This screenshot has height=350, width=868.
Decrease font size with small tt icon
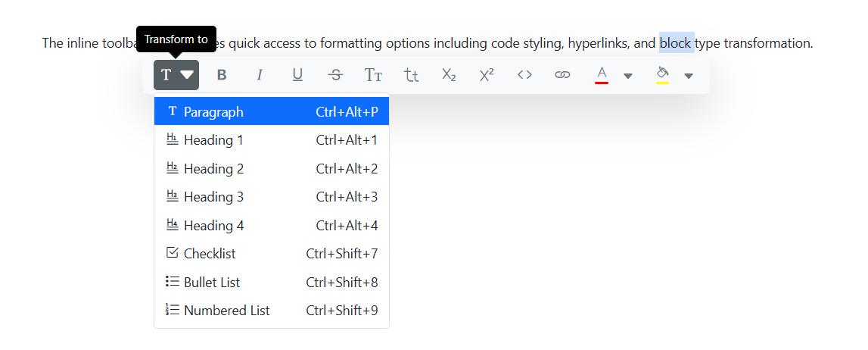412,75
